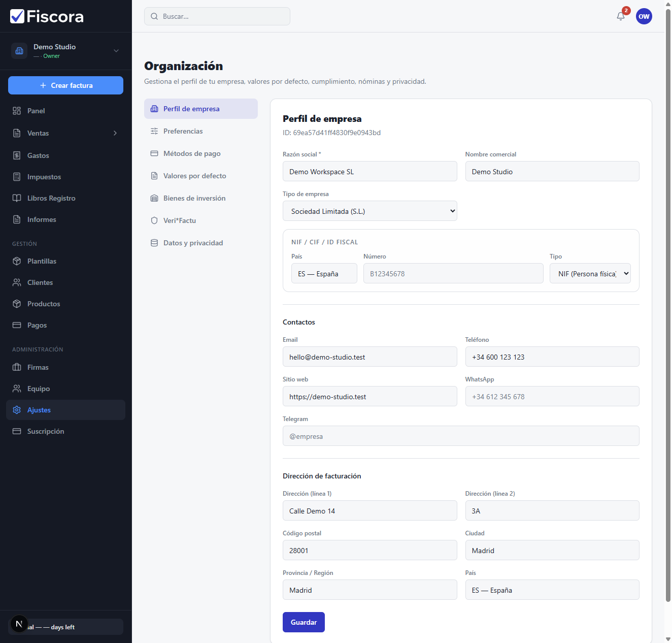The image size is (672, 643).
Task: Click the Dirección (línea 2) field
Action: [552, 510]
